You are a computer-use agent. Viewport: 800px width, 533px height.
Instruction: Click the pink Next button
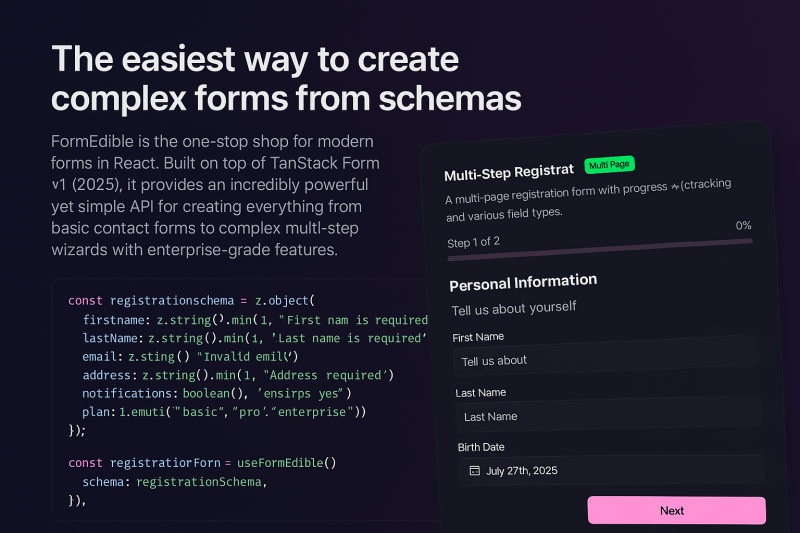pos(677,510)
